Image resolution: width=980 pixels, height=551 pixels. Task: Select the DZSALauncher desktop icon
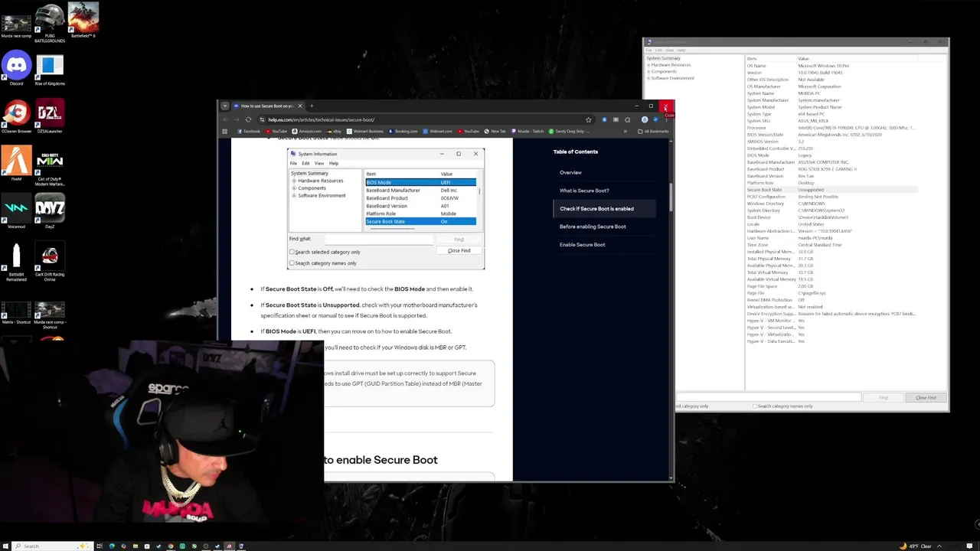point(49,116)
